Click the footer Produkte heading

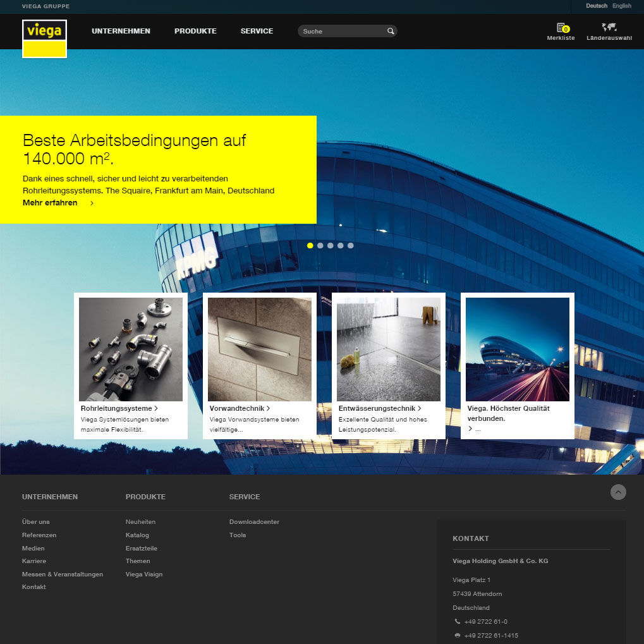coord(145,497)
